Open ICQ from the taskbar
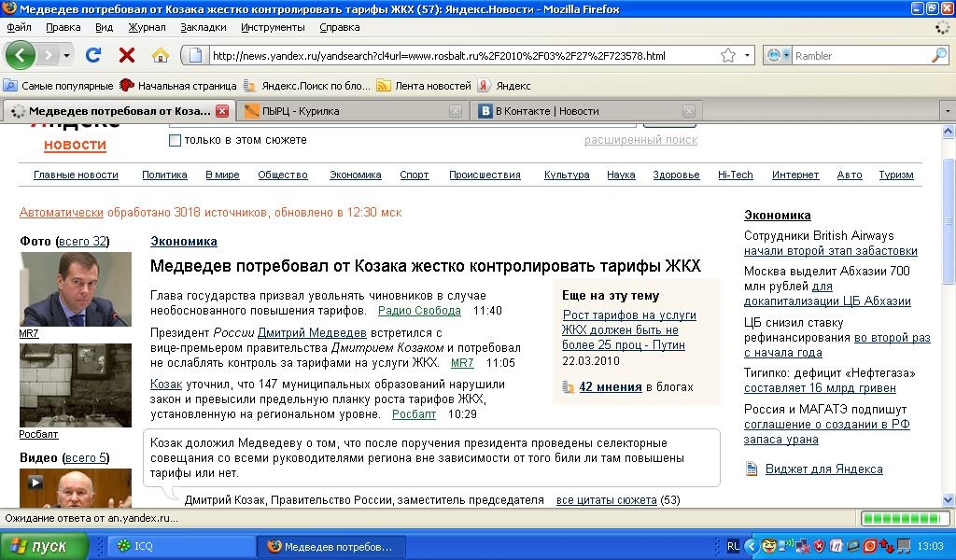 click(x=181, y=546)
